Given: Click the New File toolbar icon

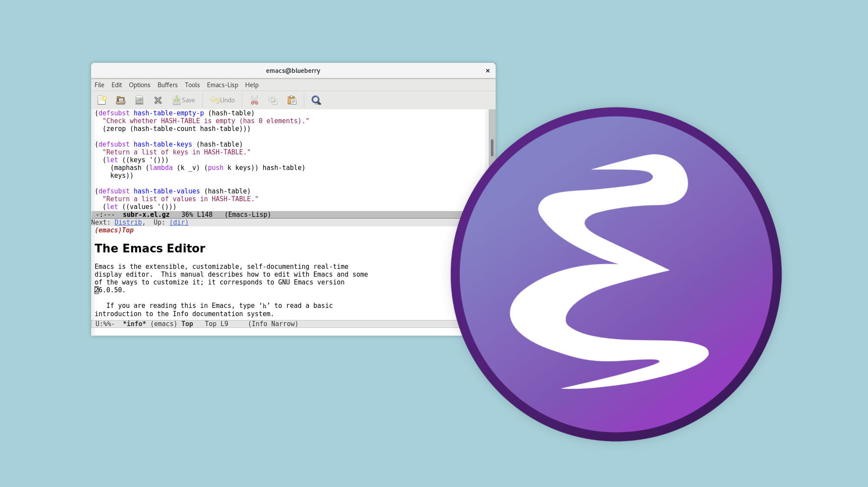Looking at the screenshot, I should pos(102,100).
